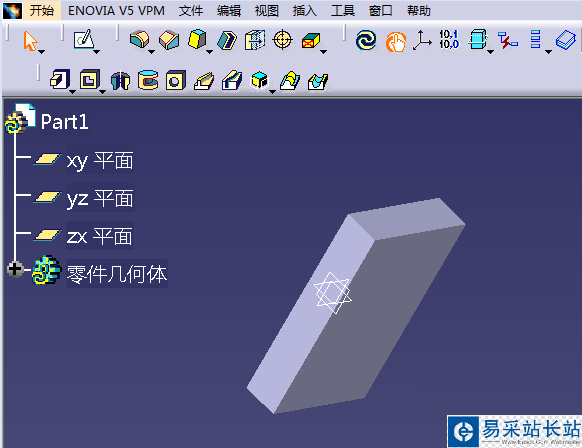
Task: Open the 编辑 menu
Action: [x=229, y=11]
